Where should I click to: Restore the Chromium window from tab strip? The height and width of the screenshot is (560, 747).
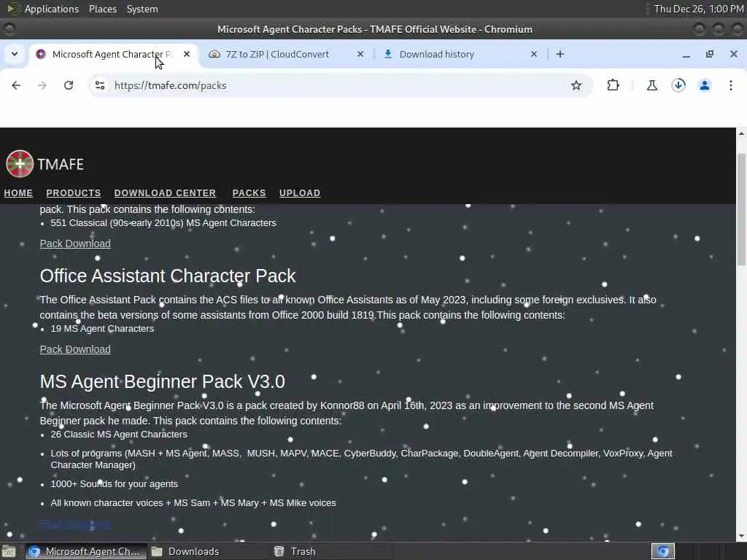710,54
